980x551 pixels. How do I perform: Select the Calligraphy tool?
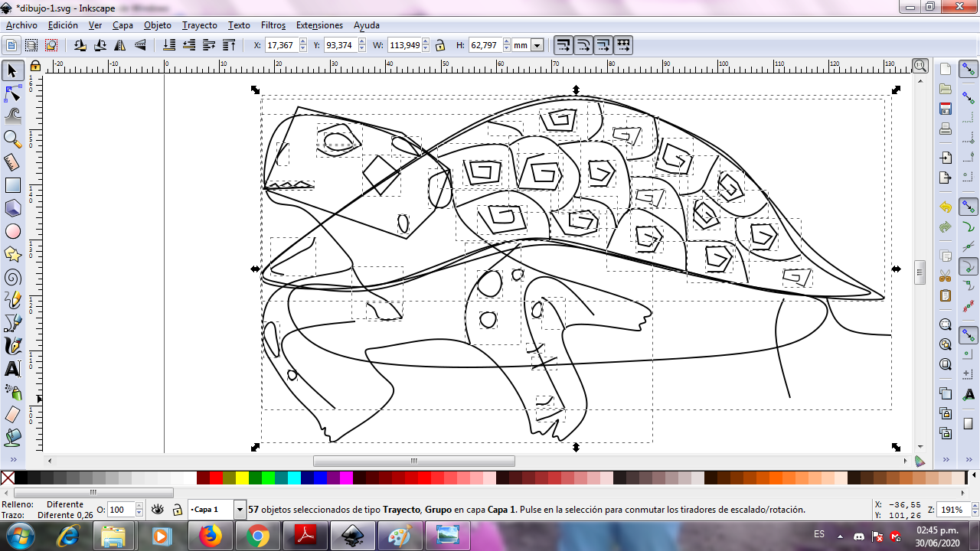coord(12,346)
